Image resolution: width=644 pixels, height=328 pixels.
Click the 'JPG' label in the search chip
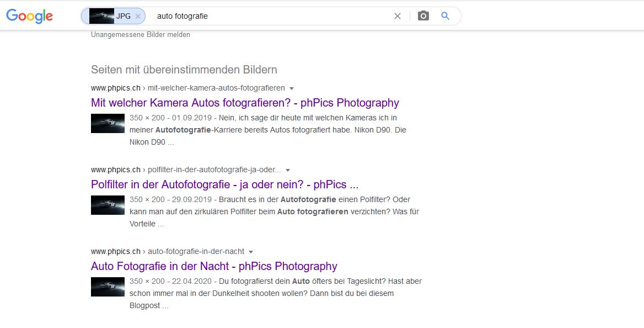point(123,17)
